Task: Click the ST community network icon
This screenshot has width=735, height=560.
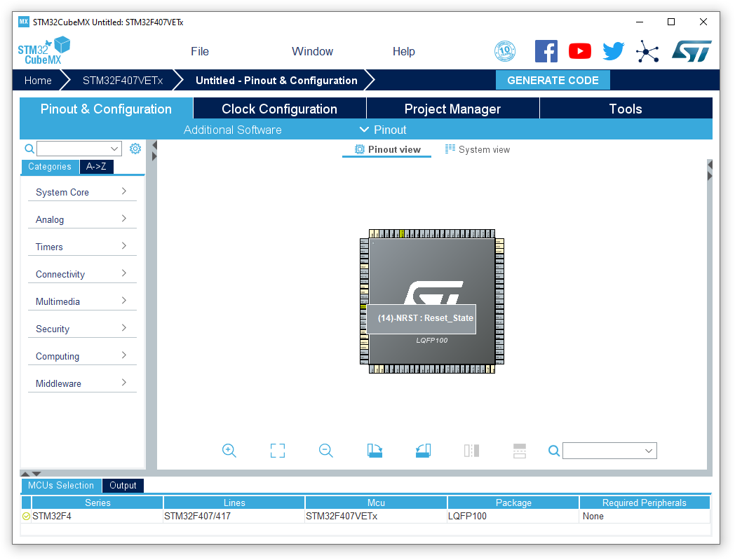Action: pyautogui.click(x=647, y=51)
